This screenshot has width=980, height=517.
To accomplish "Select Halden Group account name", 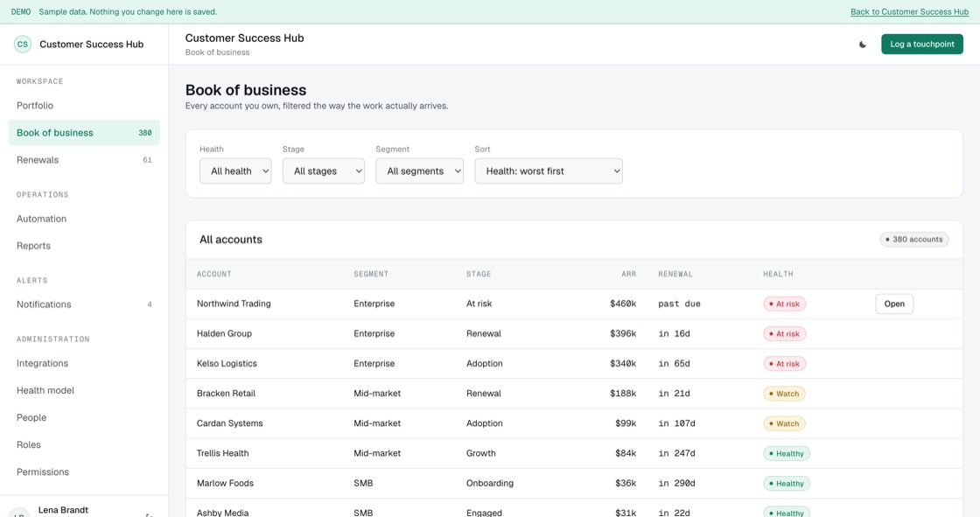I will [224, 334].
